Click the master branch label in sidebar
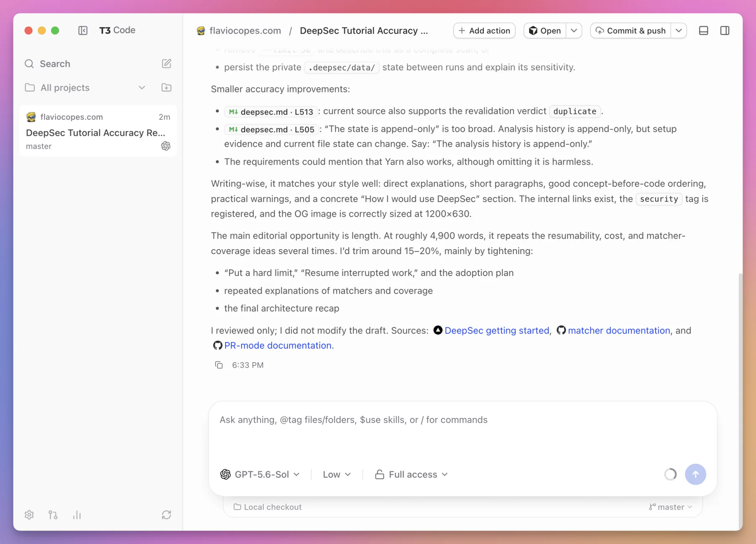Viewport: 756px width, 544px height. click(39, 146)
